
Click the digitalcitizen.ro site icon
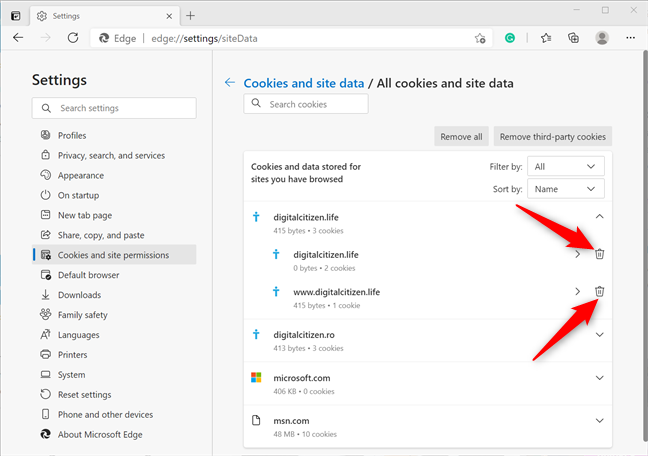pyautogui.click(x=256, y=334)
